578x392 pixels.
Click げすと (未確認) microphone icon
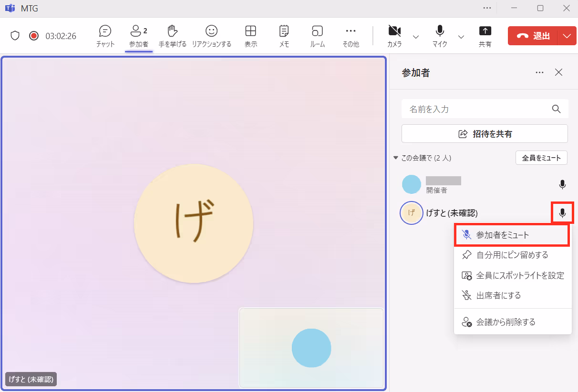pos(562,212)
